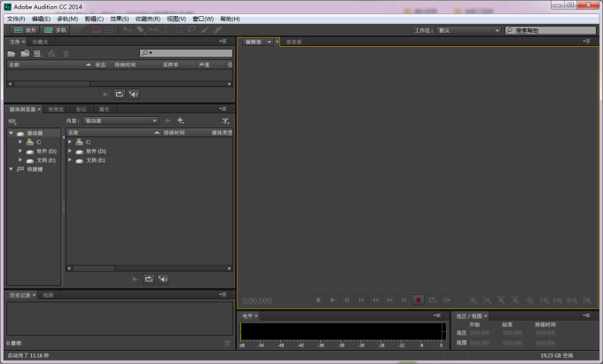Switch to the 属性 tab
Viewport: 603px width, 364px height.
point(105,110)
